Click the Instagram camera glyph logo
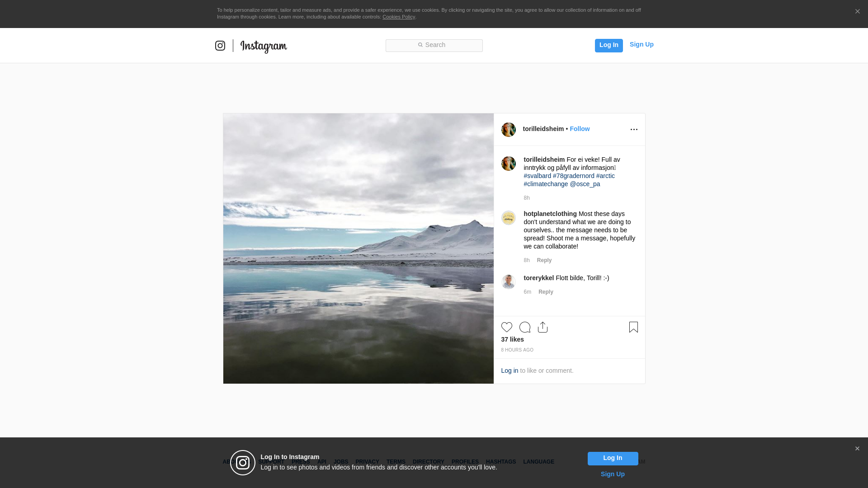The height and width of the screenshot is (488, 868). [x=220, y=46]
